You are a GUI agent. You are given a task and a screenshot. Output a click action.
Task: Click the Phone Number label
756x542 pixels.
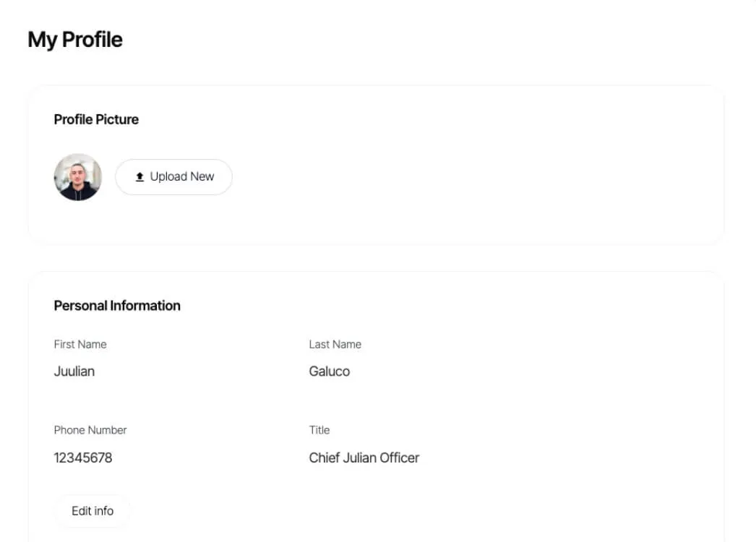90,430
